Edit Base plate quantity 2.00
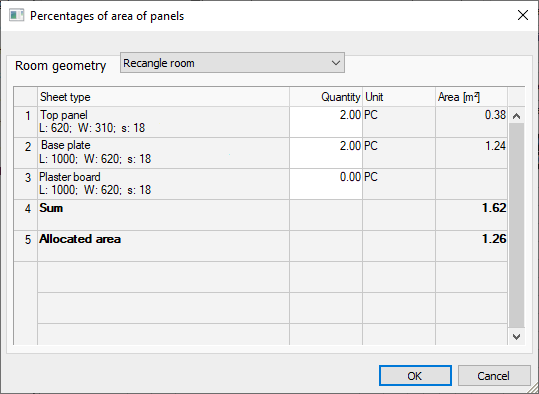The width and height of the screenshot is (539, 394). 326,153
